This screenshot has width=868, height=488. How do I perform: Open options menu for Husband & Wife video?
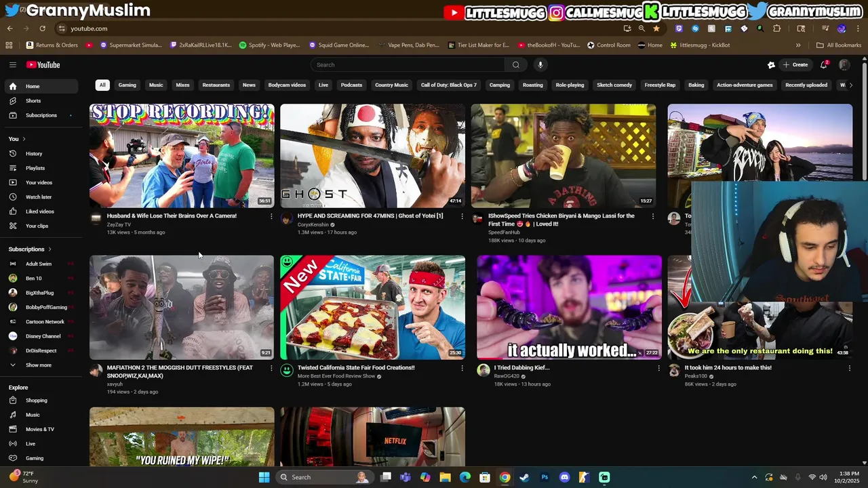(271, 216)
